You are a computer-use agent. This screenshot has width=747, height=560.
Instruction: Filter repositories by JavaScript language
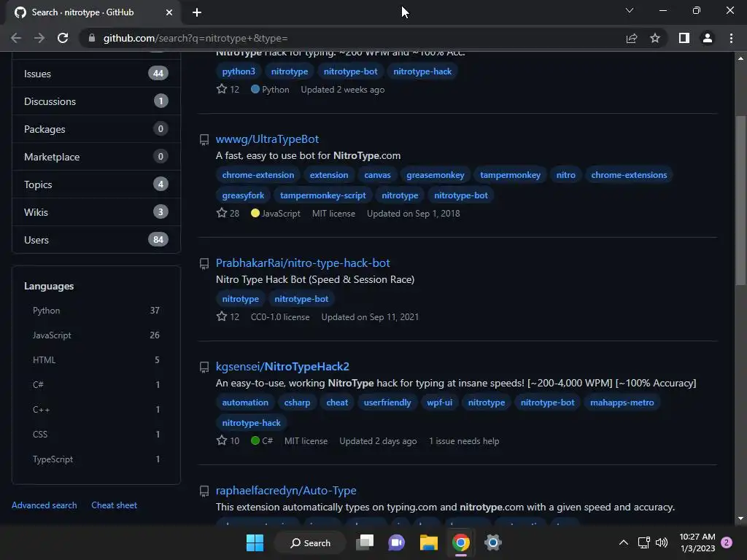tap(96, 335)
